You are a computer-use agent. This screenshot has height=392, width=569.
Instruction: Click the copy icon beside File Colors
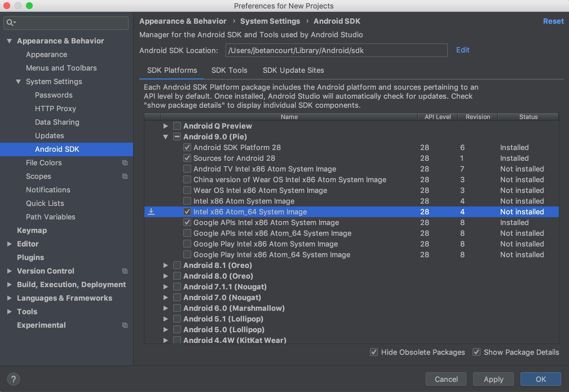pyautogui.click(x=125, y=163)
